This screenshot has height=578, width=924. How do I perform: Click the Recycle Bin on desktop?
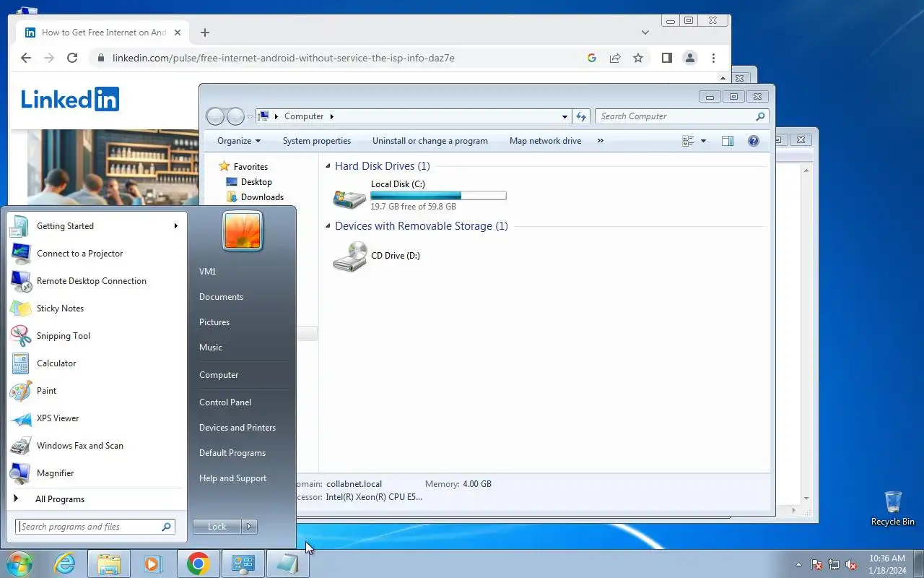pyautogui.click(x=893, y=509)
